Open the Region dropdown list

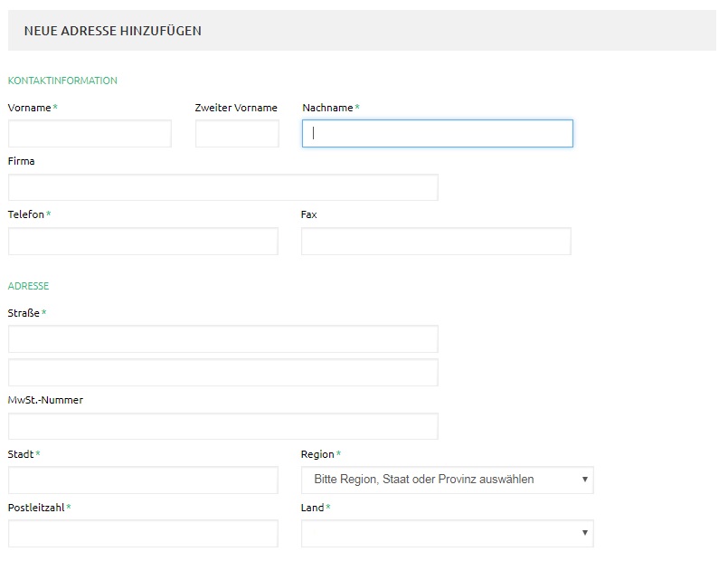tap(447, 480)
